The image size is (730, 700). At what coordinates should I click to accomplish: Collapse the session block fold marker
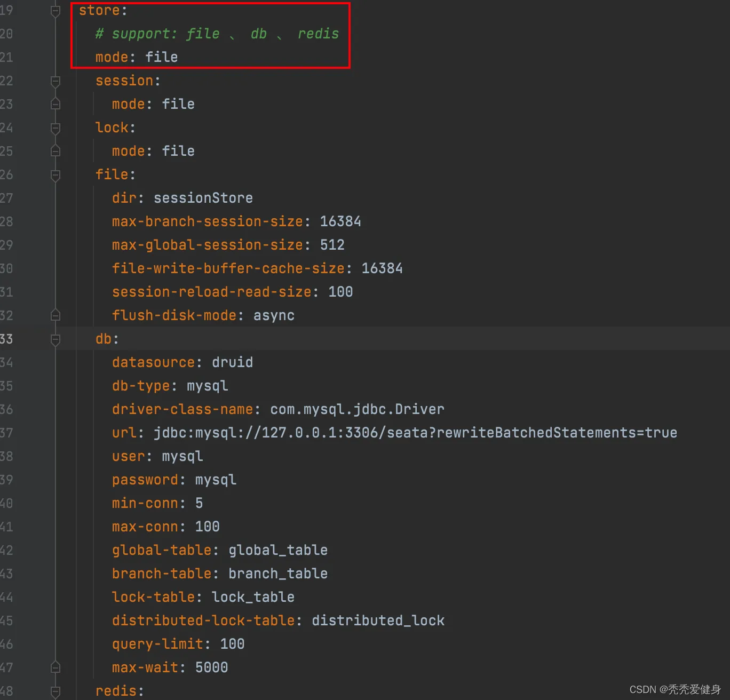(x=55, y=81)
